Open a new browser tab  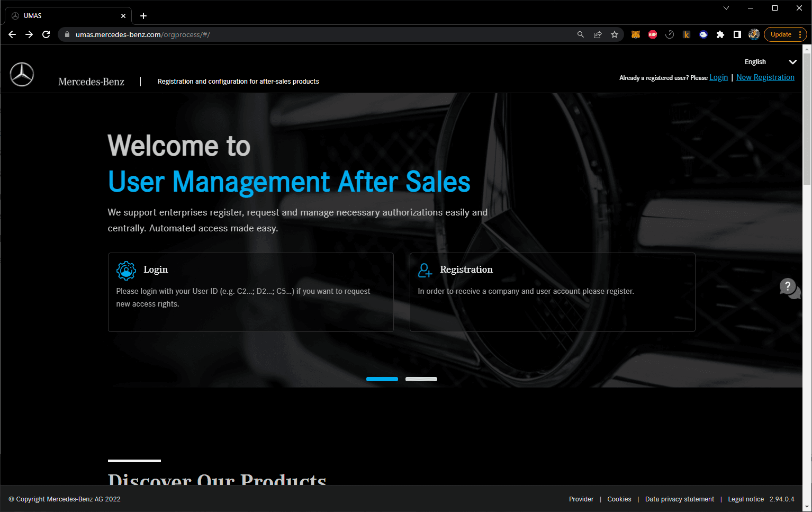pyautogui.click(x=143, y=16)
